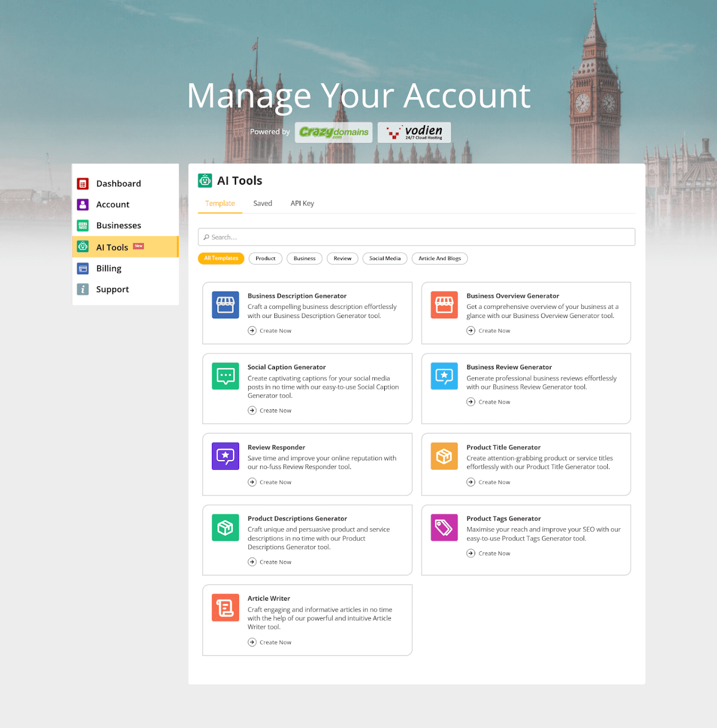Image resolution: width=717 pixels, height=728 pixels.
Task: Select the Review category filter
Action: [342, 259]
